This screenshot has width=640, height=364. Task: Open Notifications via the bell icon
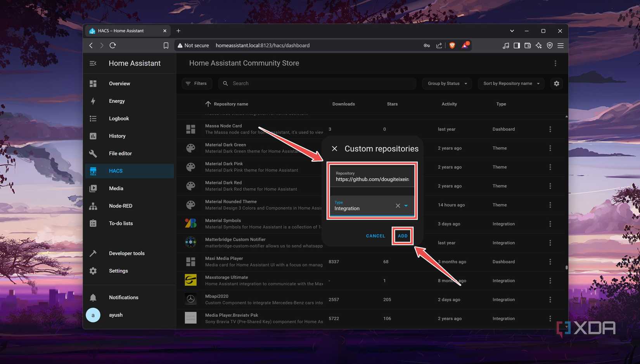click(93, 297)
